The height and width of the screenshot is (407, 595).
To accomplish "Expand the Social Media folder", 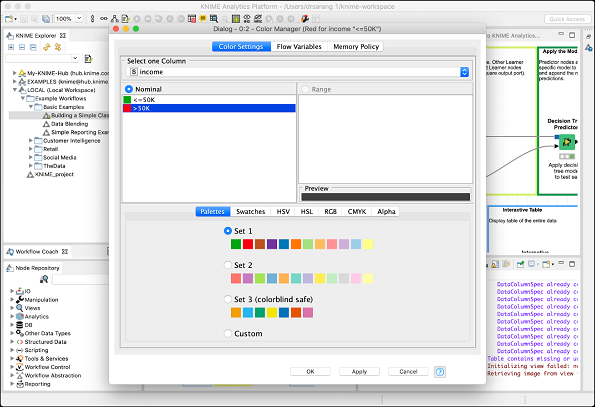I will coord(31,157).
